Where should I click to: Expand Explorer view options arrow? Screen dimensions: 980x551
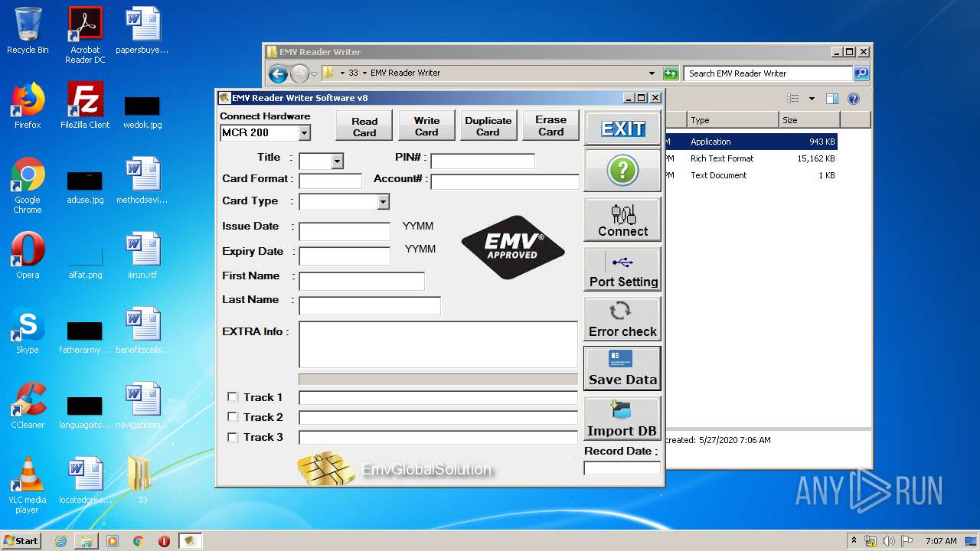812,99
